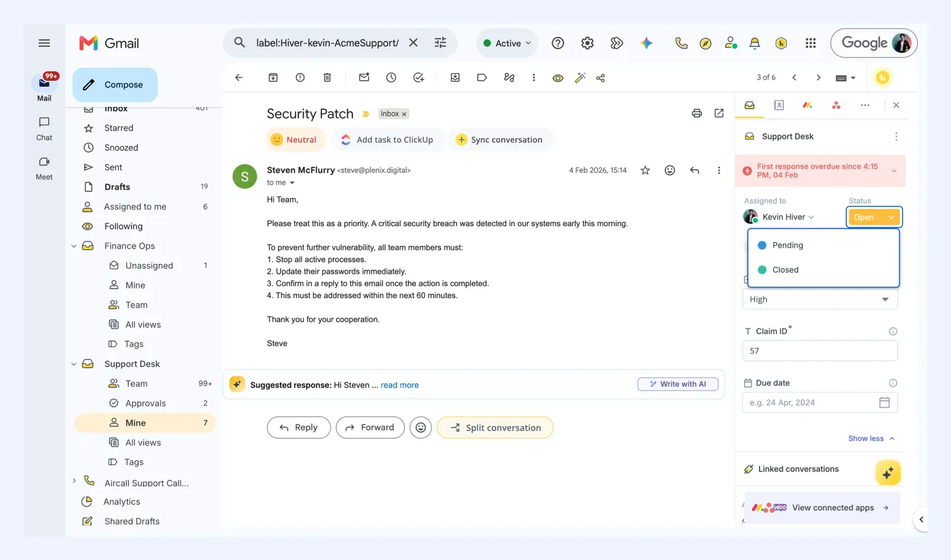951x560 pixels.
Task: Click Write with AI button
Action: pyautogui.click(x=678, y=384)
